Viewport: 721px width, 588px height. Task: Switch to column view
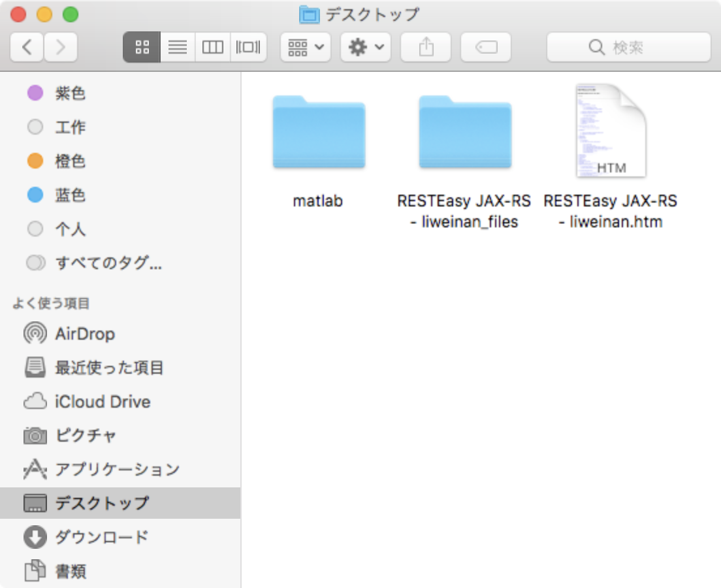[x=212, y=47]
